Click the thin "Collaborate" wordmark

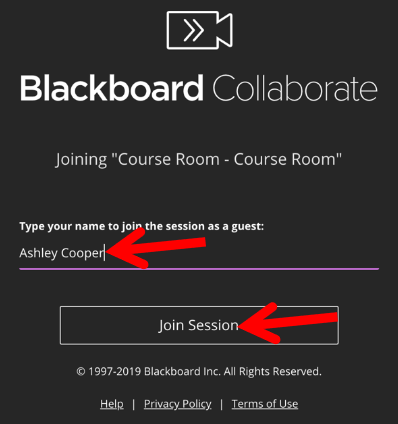point(295,88)
